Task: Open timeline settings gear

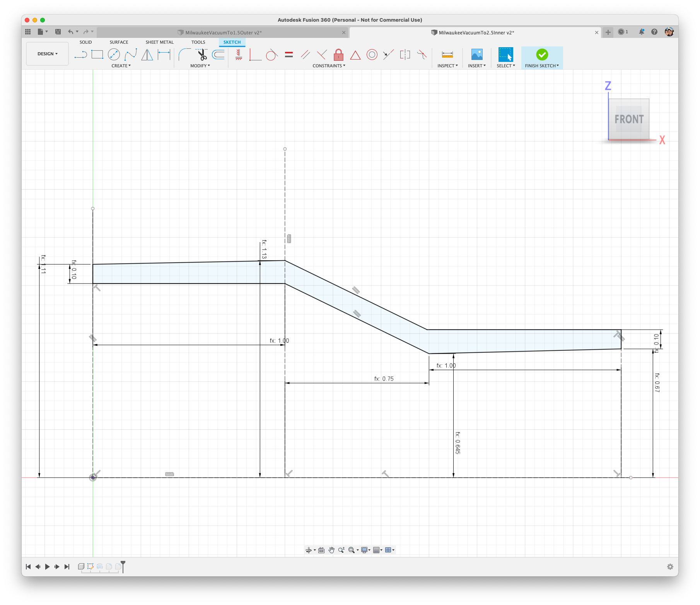Action: [670, 567]
